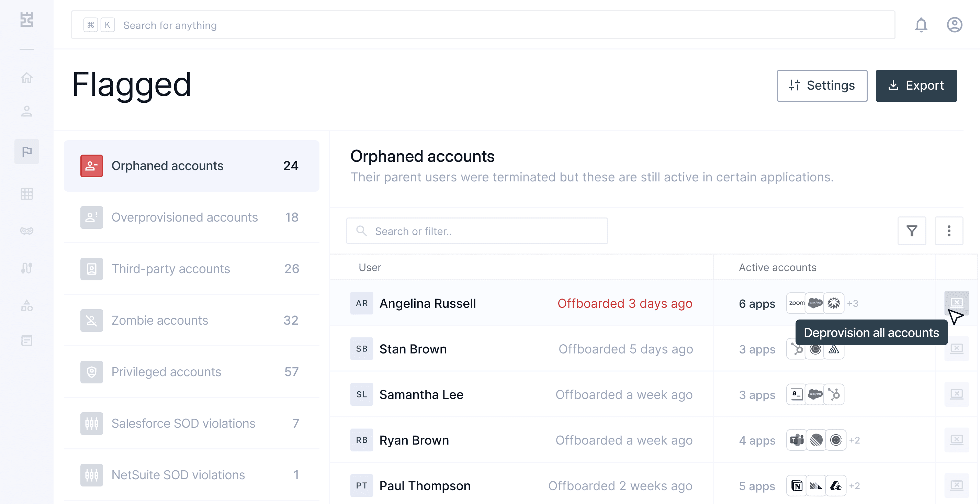Select the flagged flag sidebar icon
This screenshot has width=980, height=504.
pos(27,152)
